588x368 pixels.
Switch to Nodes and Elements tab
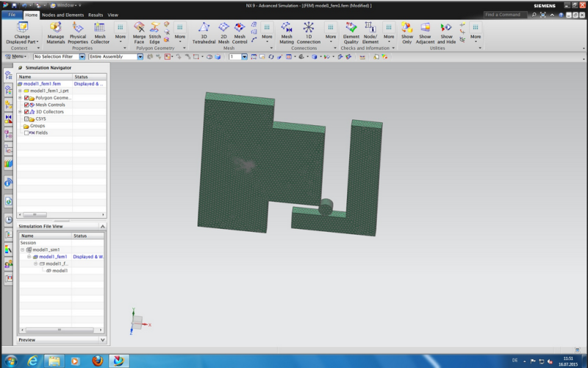pos(62,15)
